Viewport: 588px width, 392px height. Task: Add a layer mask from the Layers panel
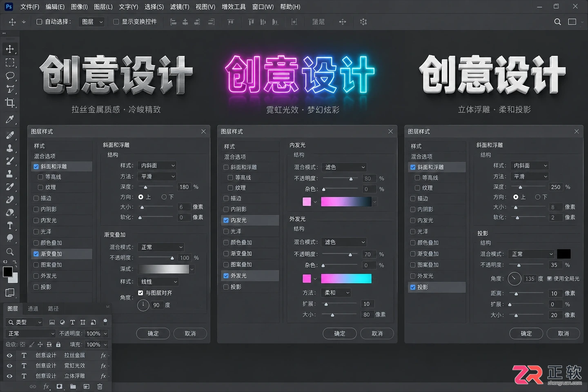coord(60,386)
